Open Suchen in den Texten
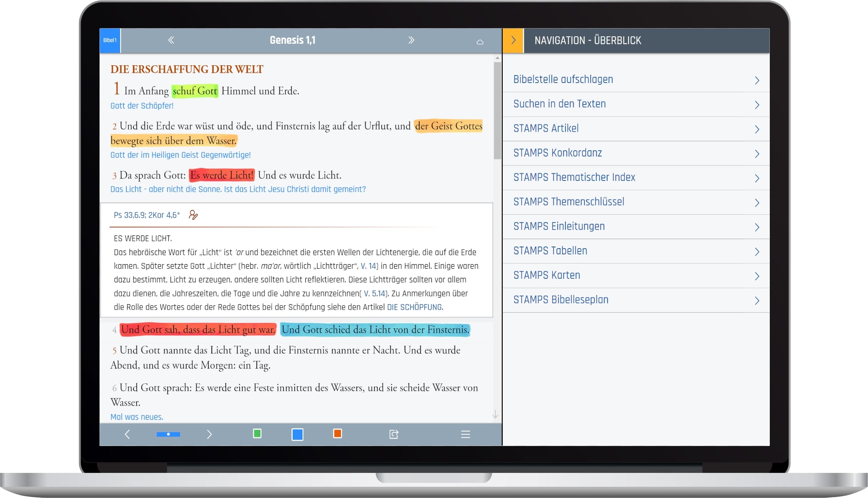This screenshot has width=868, height=498. pyautogui.click(x=559, y=104)
